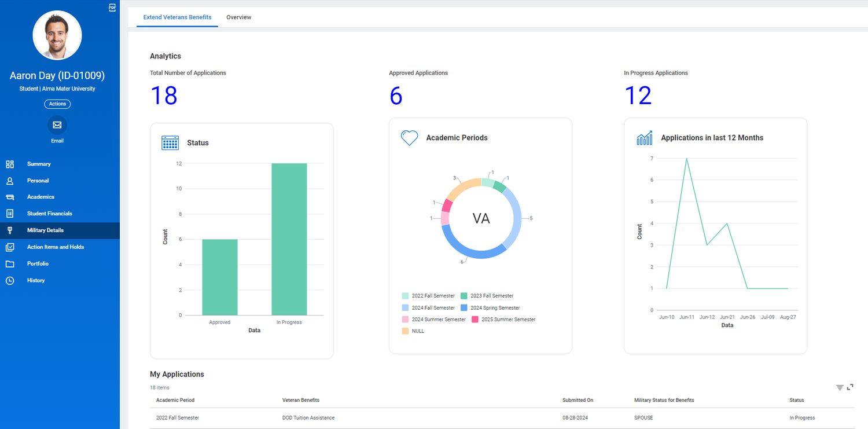This screenshot has height=429, width=868.
Task: Click the Student Financials icon
Action: (x=10, y=214)
